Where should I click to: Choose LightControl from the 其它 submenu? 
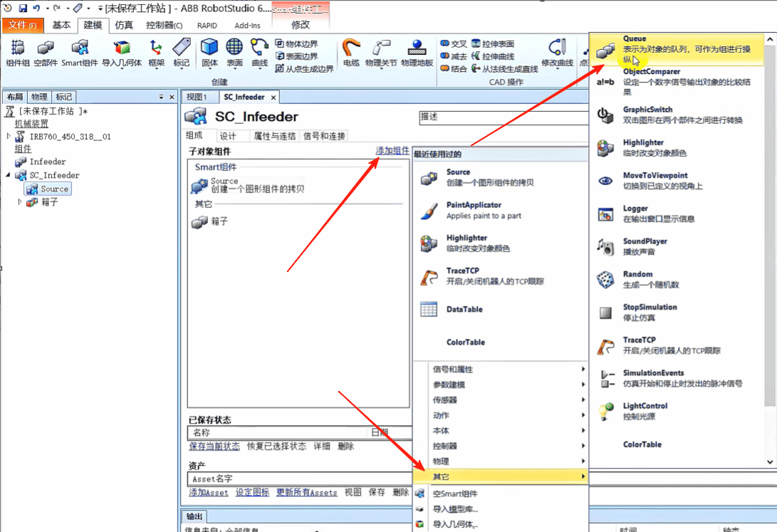click(x=677, y=411)
